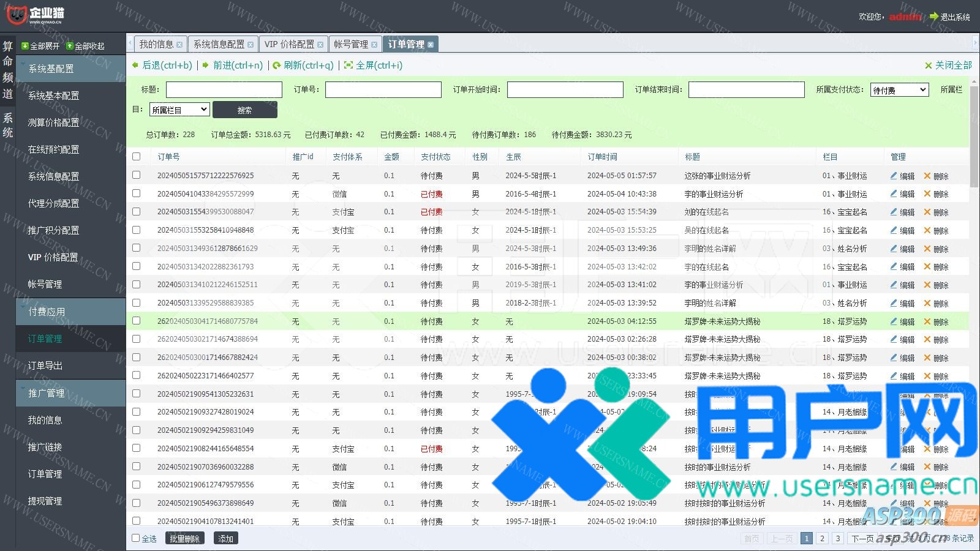
Task: Click the 退出系统 logout arrow icon
Action: tap(933, 17)
